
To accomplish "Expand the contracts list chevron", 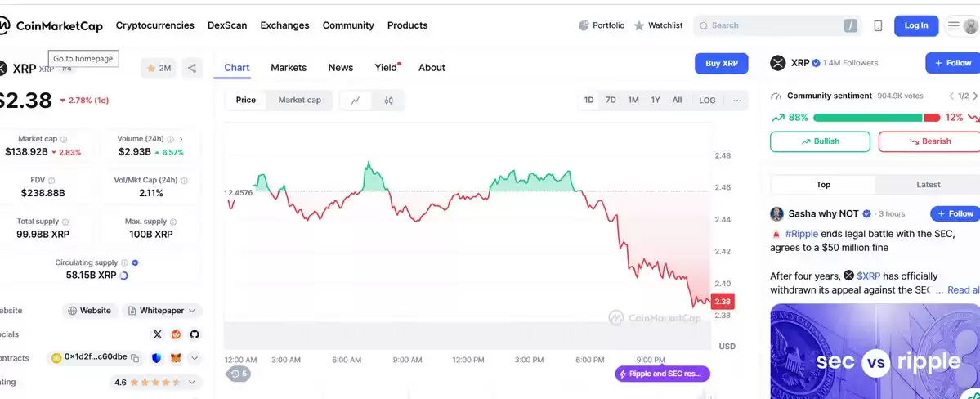I will pyautogui.click(x=195, y=358).
